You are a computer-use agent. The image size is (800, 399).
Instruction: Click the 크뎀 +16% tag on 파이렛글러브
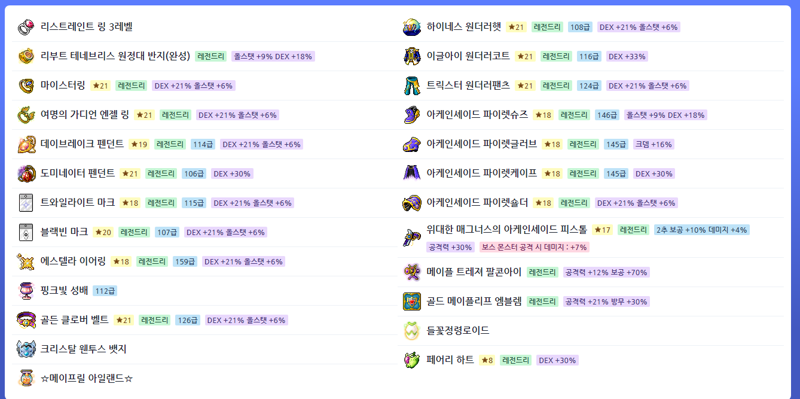(654, 144)
